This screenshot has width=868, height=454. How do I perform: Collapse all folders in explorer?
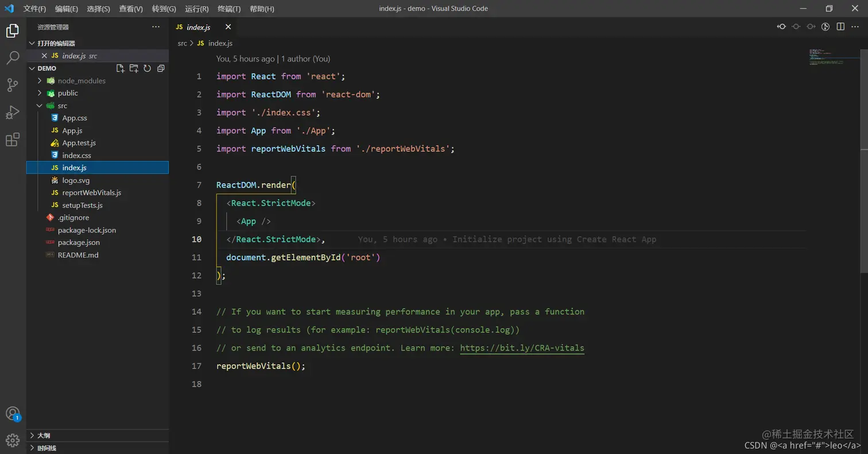pos(161,68)
